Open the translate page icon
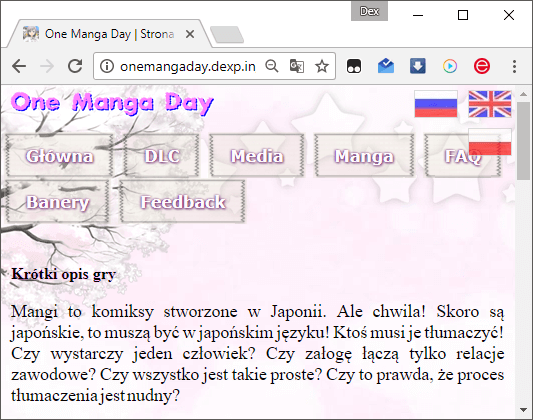Viewport: 533px width, 420px height. (x=296, y=66)
